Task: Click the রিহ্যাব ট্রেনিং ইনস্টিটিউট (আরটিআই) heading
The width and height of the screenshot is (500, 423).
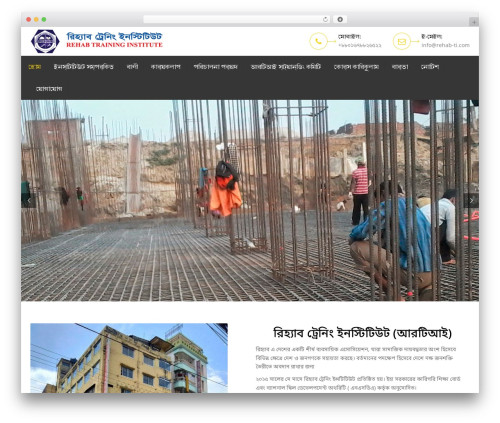Action: pos(362,333)
